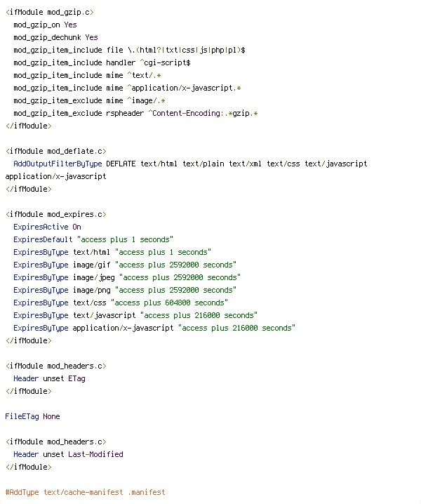Place cursor on mod_gzip_on Yes line
421x504 pixels.
45,25
